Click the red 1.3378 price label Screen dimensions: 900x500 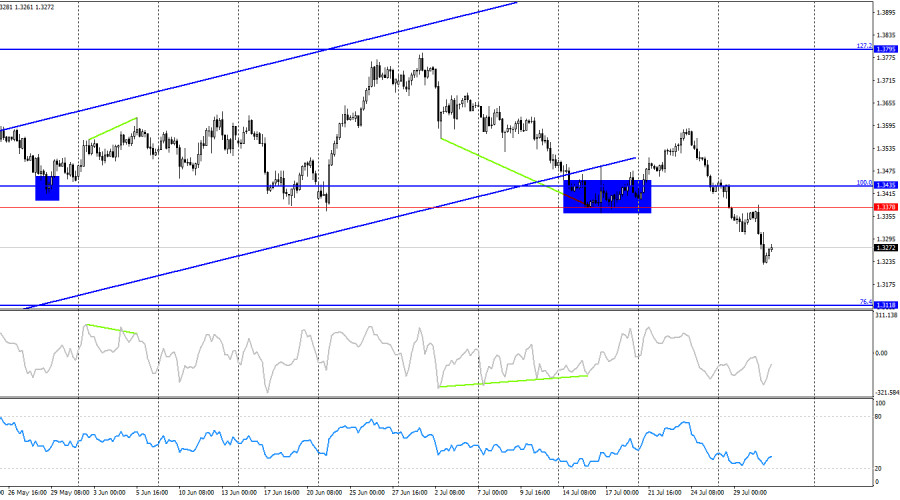[x=886, y=207]
